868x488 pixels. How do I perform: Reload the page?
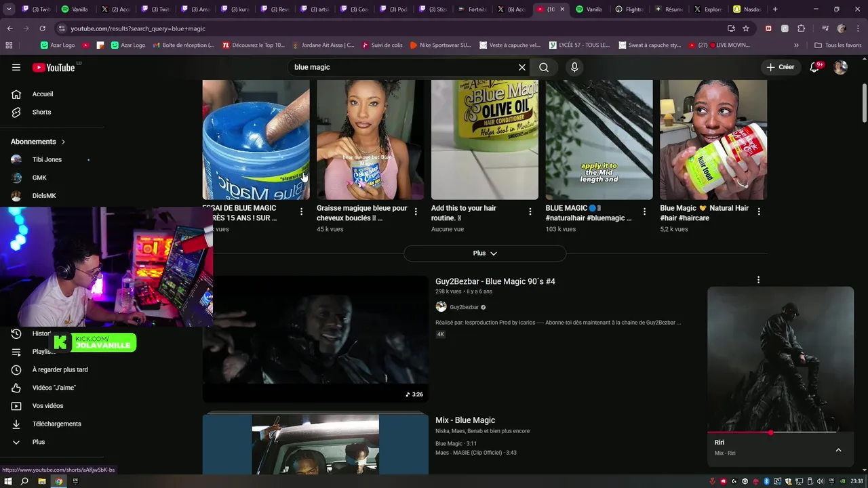42,28
